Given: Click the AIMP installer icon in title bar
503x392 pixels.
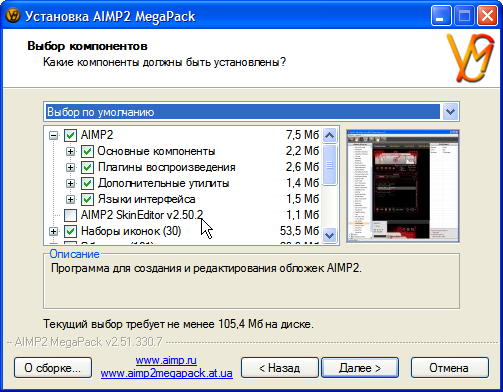Looking at the screenshot, I should (x=13, y=15).
